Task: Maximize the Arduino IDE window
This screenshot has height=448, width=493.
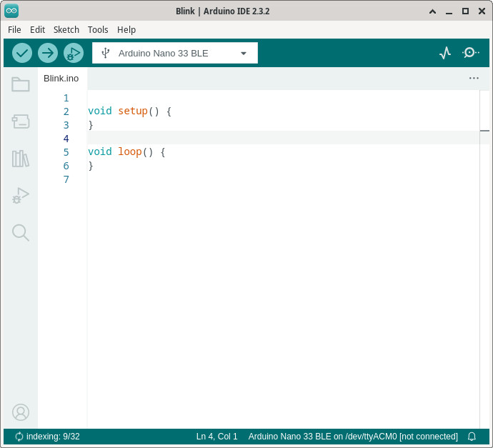Action: click(x=465, y=11)
